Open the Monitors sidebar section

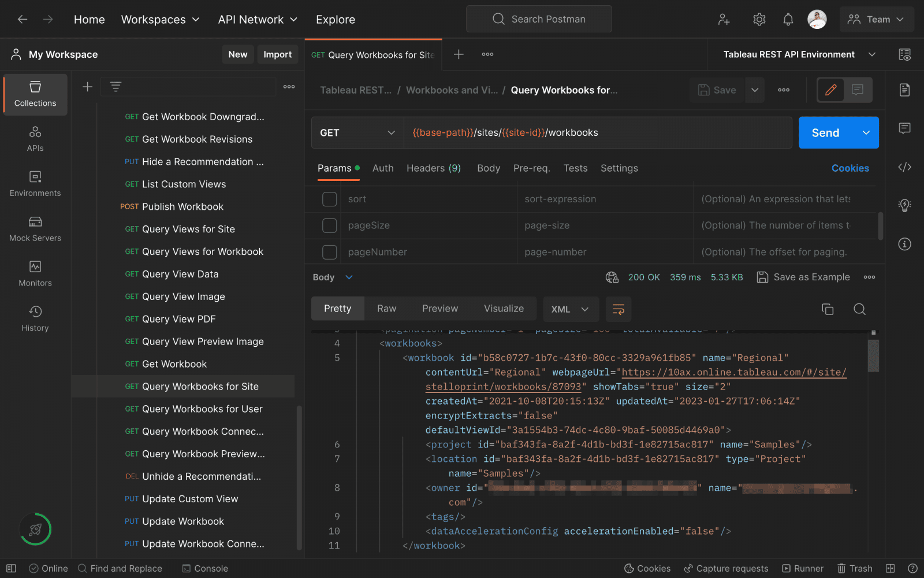35,274
